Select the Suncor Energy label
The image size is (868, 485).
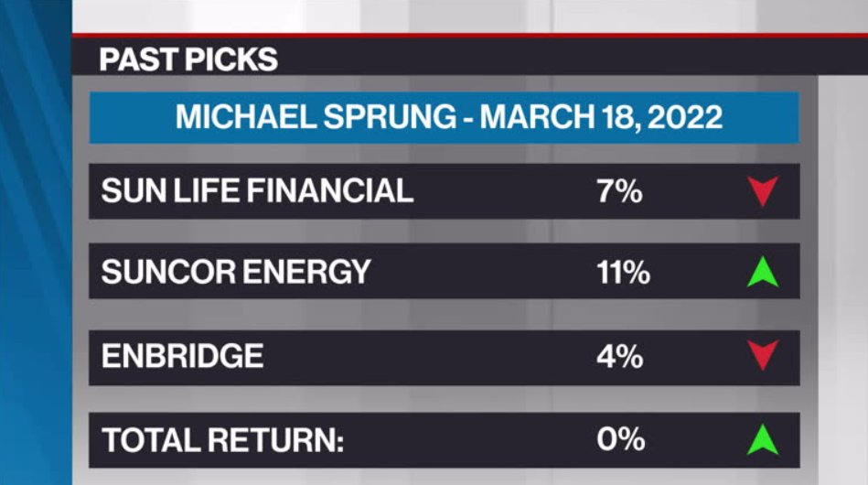click(236, 272)
